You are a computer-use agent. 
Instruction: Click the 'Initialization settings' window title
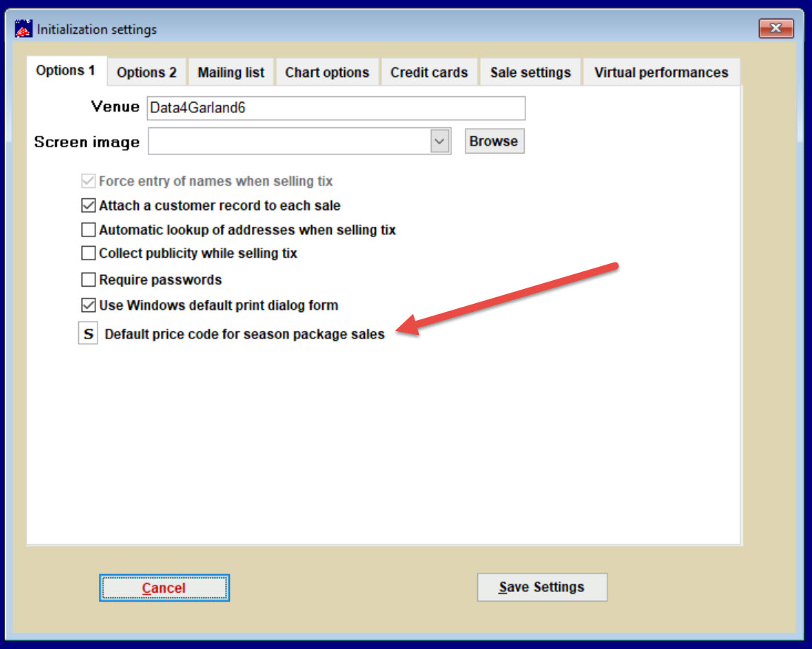click(x=97, y=30)
